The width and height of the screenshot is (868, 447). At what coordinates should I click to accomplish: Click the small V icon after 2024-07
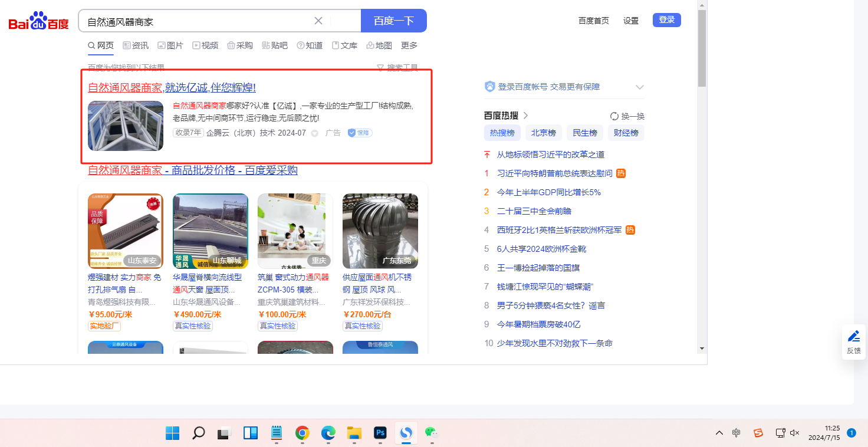(315, 133)
